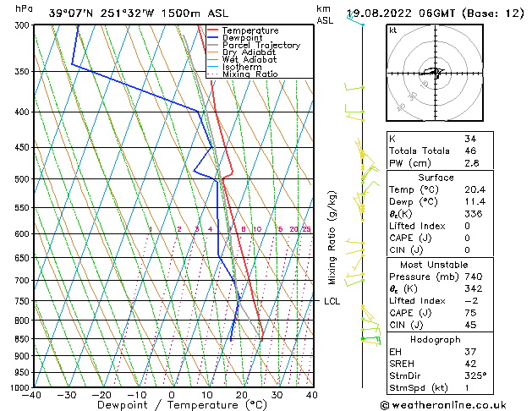Click the "LCL" marker label

(x=332, y=301)
